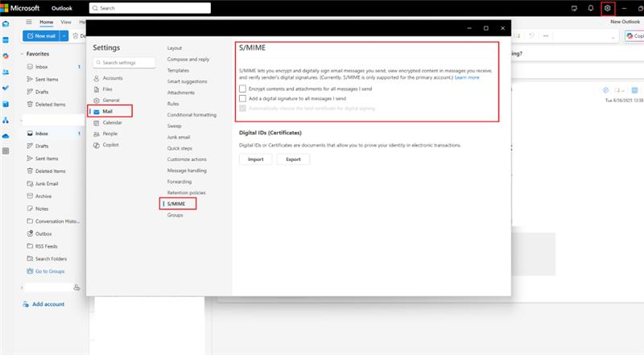Screen dimensions: 644x355
Task: Open General settings category
Action: tap(107, 101)
